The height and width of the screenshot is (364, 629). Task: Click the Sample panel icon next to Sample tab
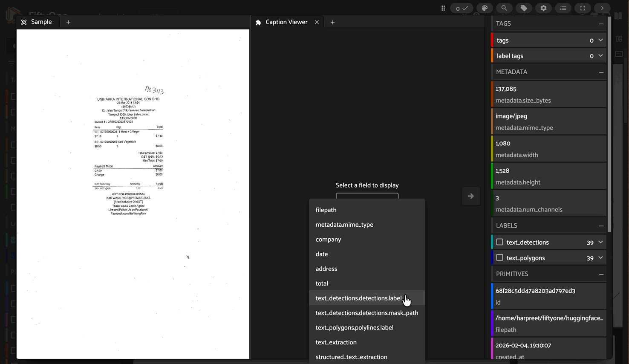coord(24,22)
